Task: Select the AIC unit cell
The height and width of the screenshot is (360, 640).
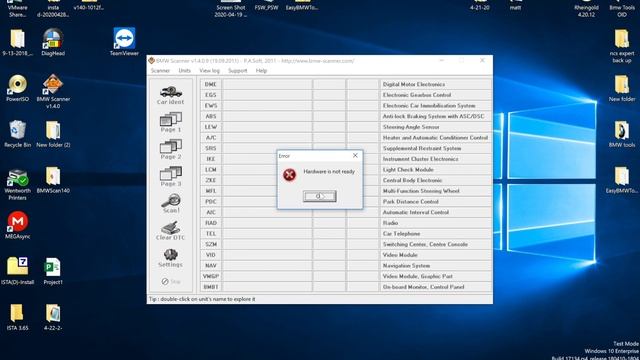Action: point(211,212)
